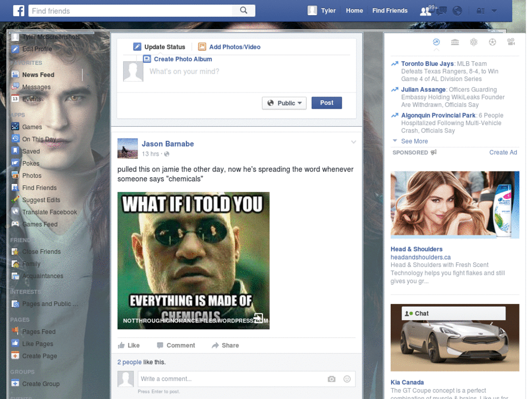Open On This Day clock icon
Image resolution: width=532 pixels, height=399 pixels.
pyautogui.click(x=15, y=139)
